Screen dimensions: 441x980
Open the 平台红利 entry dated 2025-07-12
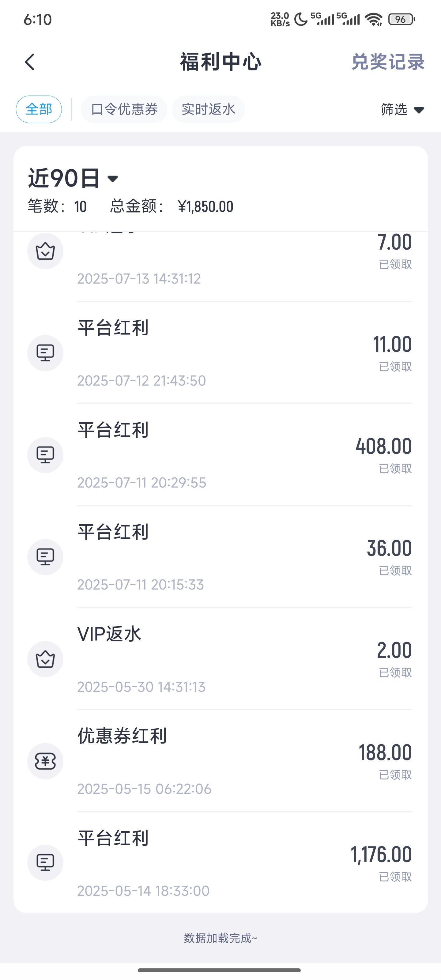243,354
